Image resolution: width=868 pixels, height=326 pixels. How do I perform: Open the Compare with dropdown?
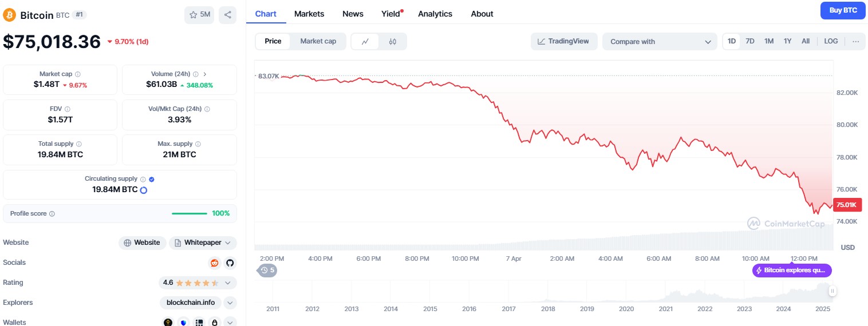(660, 41)
